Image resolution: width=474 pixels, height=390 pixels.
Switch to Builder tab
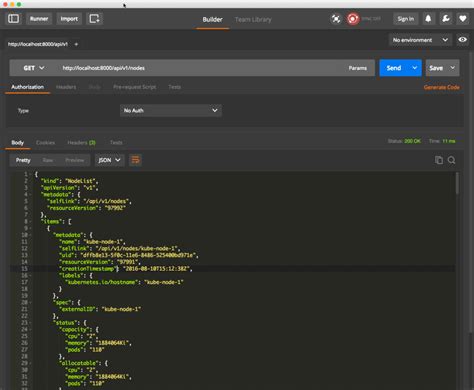pyautogui.click(x=212, y=19)
